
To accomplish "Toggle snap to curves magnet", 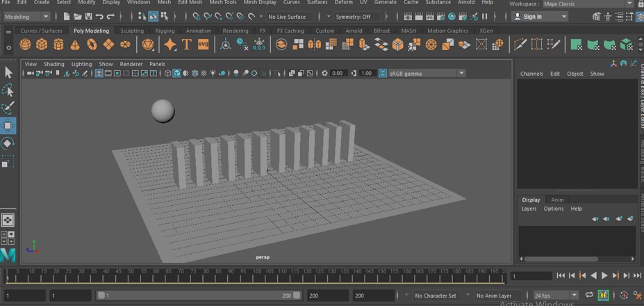I will (x=208, y=17).
